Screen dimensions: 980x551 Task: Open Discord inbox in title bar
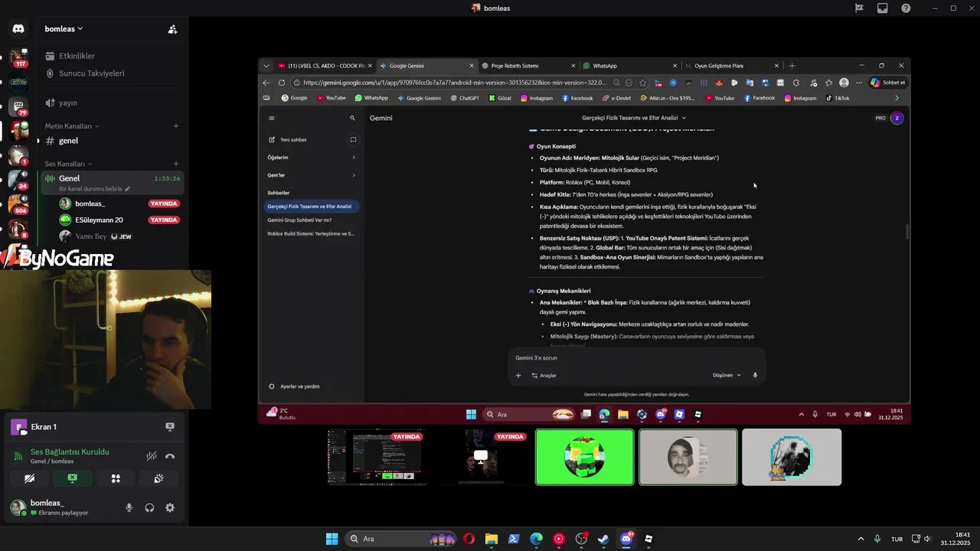pyautogui.click(x=882, y=8)
